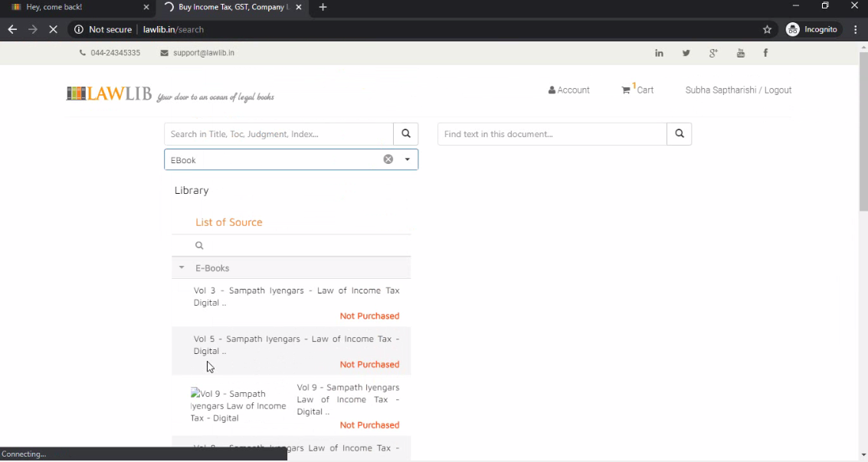View the shopping Cart

[x=637, y=90]
